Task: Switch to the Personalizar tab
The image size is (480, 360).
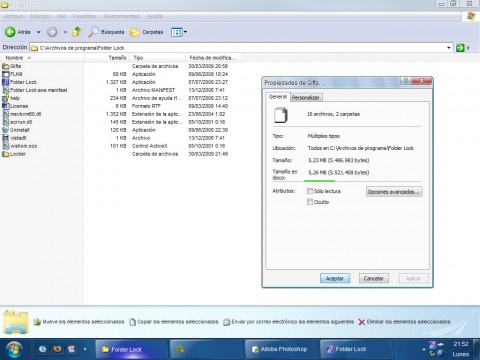Action: (306, 97)
